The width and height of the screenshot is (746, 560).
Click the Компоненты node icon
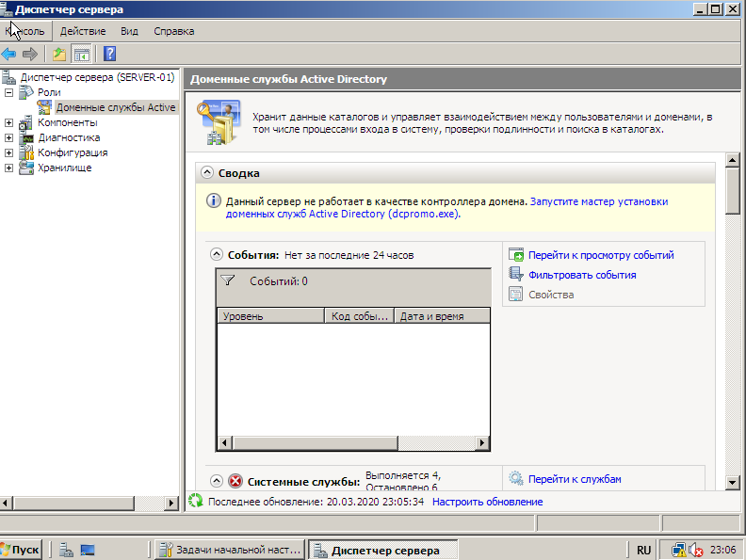pyautogui.click(x=25, y=122)
